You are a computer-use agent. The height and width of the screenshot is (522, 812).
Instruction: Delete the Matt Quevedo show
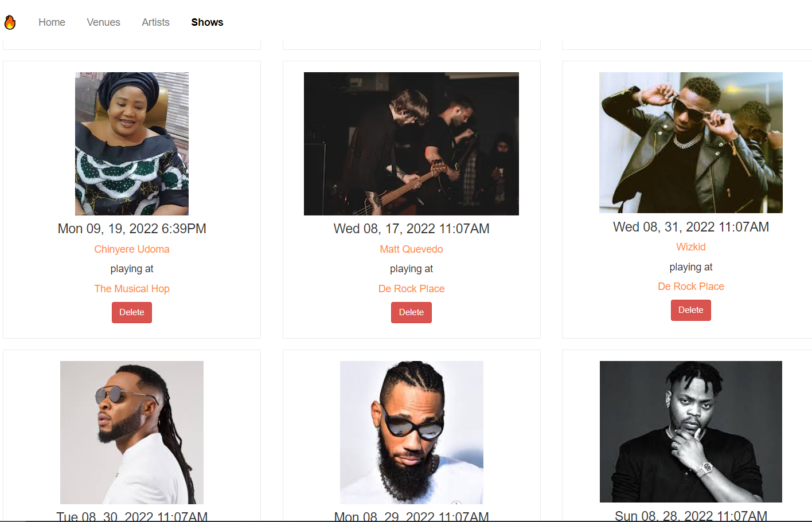[x=411, y=312]
